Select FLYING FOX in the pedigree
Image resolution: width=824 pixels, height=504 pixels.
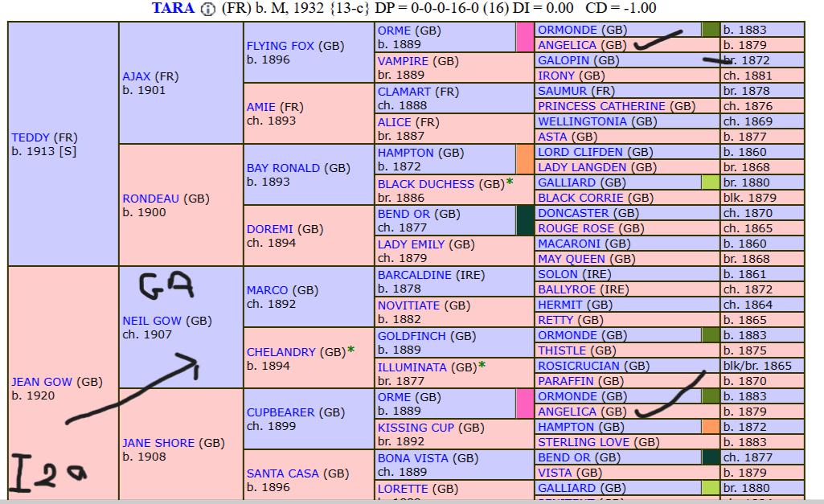pos(281,46)
